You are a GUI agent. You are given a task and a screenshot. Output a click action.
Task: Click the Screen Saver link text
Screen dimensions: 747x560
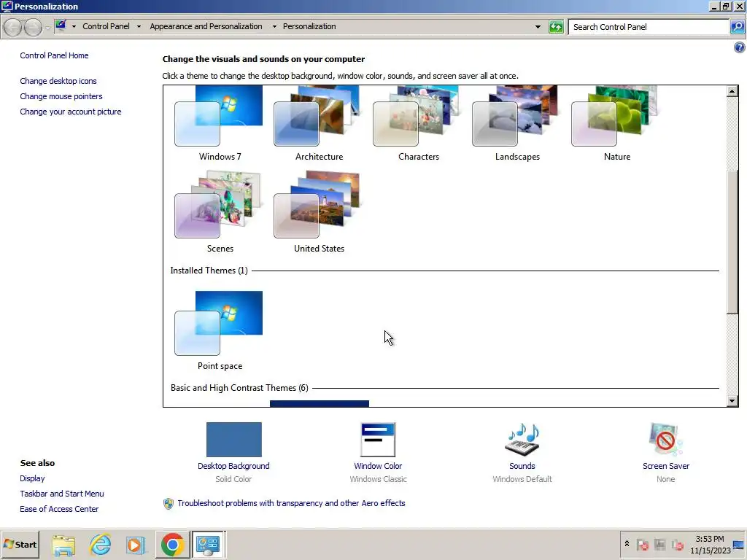tap(665, 466)
